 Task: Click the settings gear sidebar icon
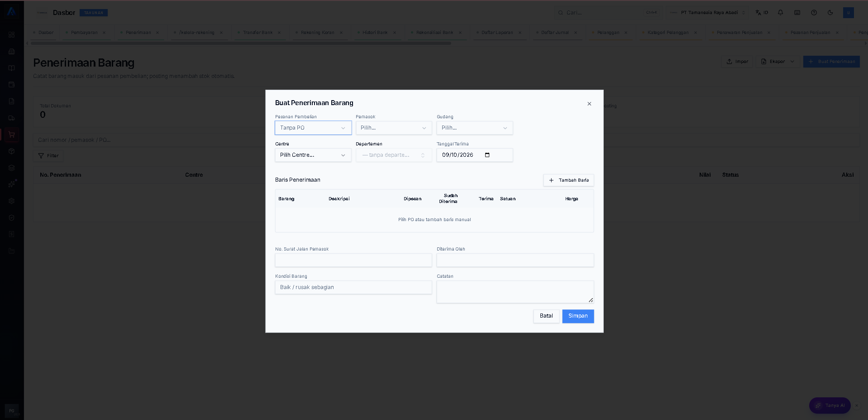point(12,201)
